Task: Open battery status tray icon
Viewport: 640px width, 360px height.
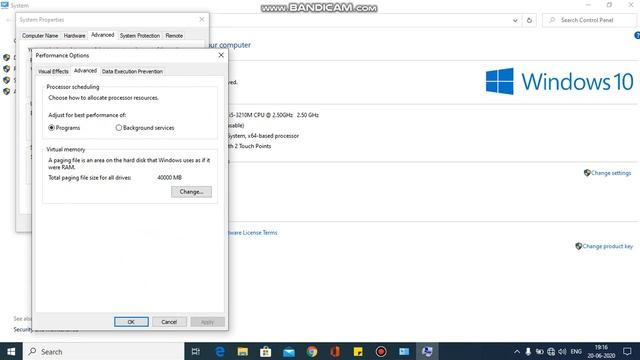Action: tap(539, 351)
